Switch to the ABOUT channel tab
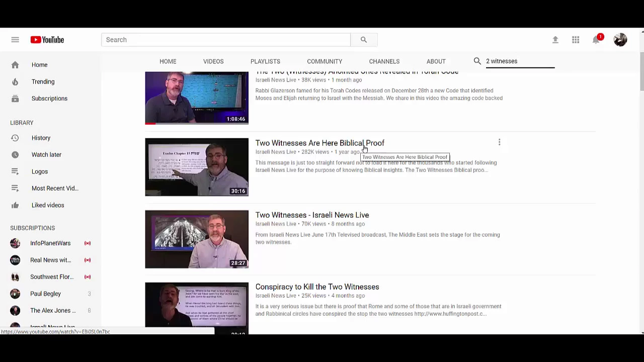 (x=436, y=61)
